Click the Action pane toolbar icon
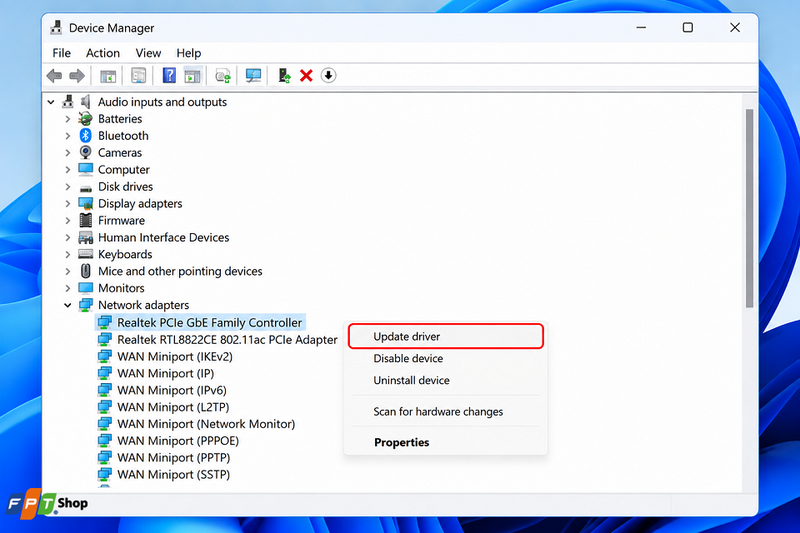The width and height of the screenshot is (800, 533). 192,76
